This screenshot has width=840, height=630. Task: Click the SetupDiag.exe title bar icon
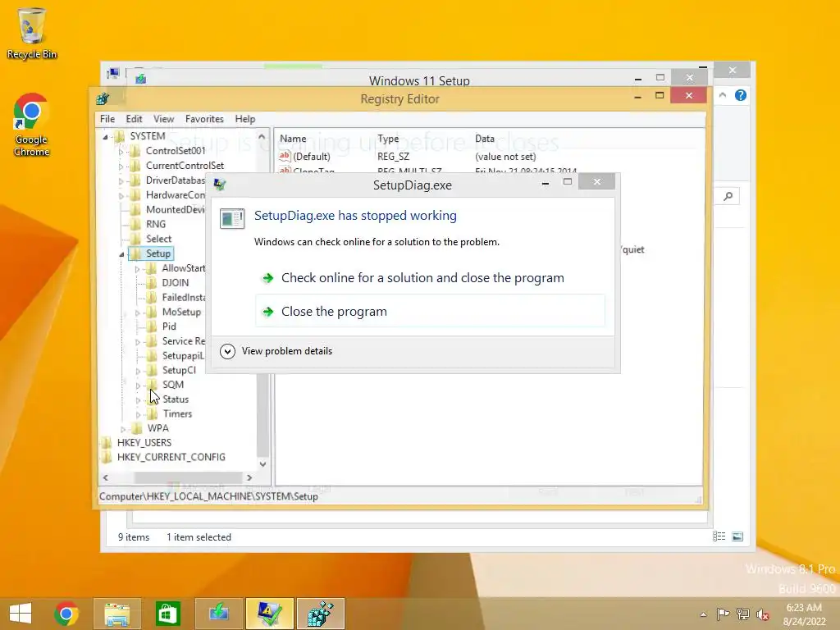pyautogui.click(x=220, y=185)
